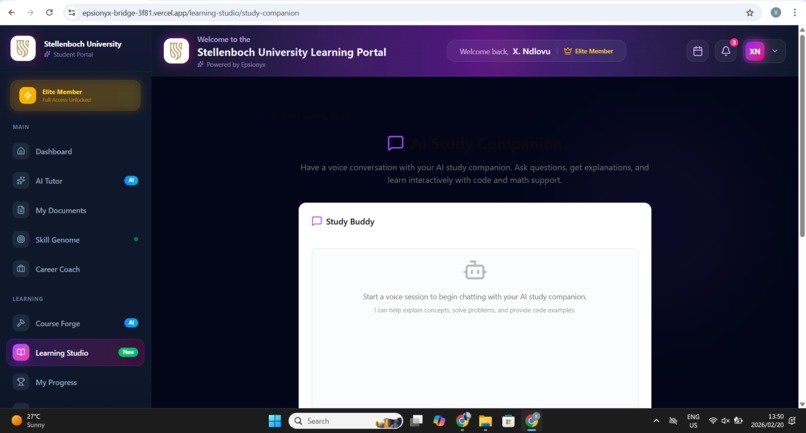The width and height of the screenshot is (806, 433).
Task: Click the Career Coach briefcase icon
Action: coord(21,268)
